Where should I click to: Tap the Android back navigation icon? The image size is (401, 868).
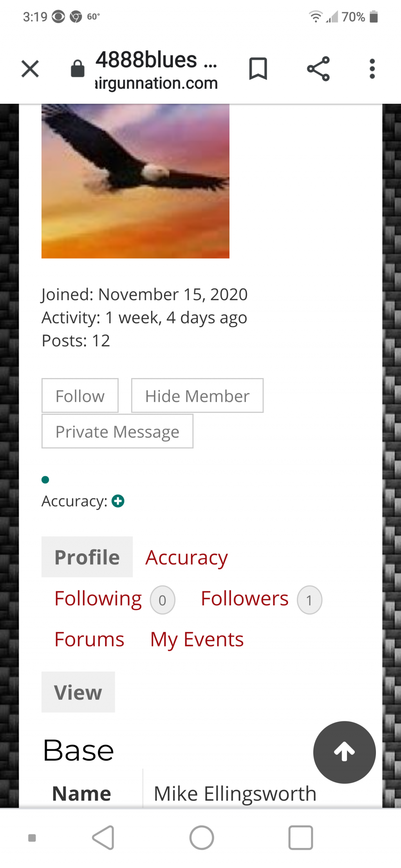tap(104, 837)
